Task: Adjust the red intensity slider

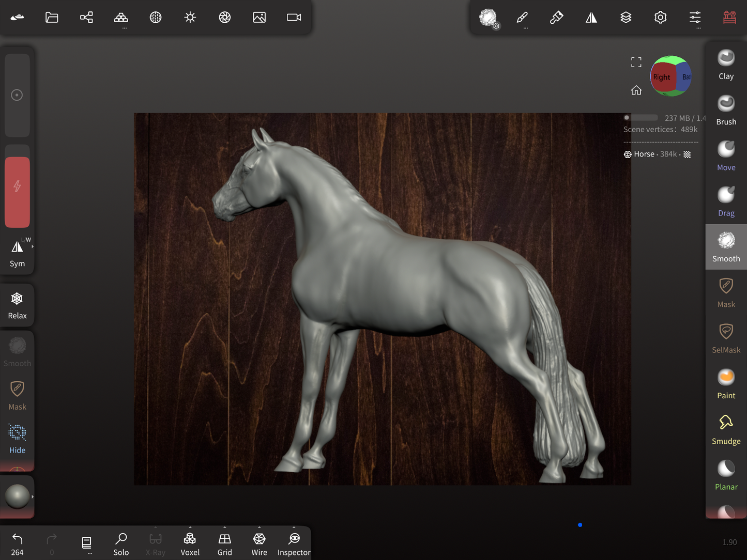Action: pyautogui.click(x=17, y=191)
